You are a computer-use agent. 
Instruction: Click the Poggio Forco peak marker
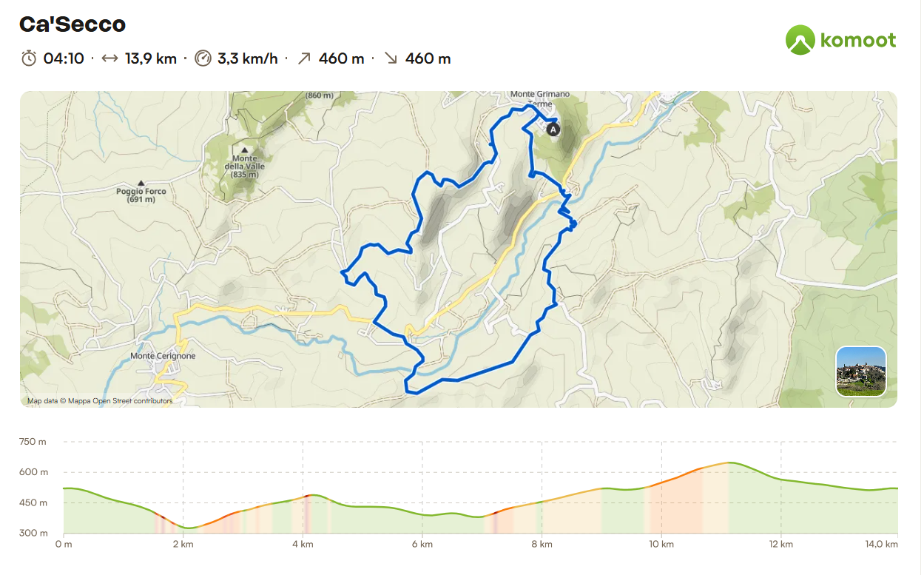point(141,183)
